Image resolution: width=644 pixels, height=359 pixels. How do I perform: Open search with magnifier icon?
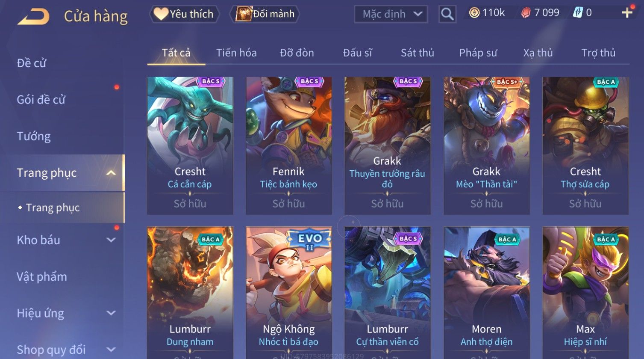[x=447, y=14]
